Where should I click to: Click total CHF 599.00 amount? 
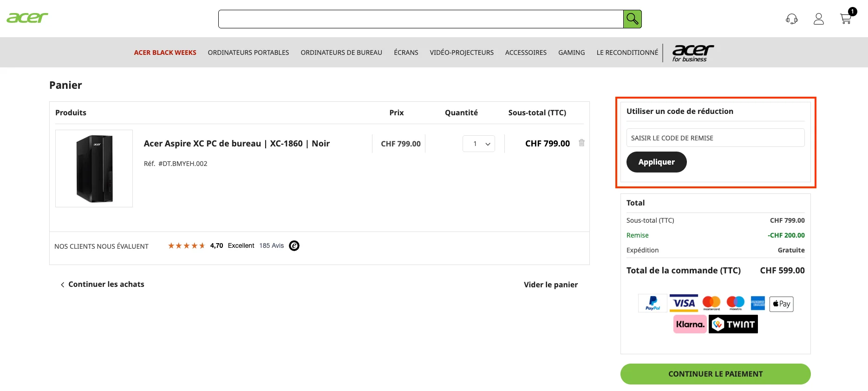[x=783, y=271]
